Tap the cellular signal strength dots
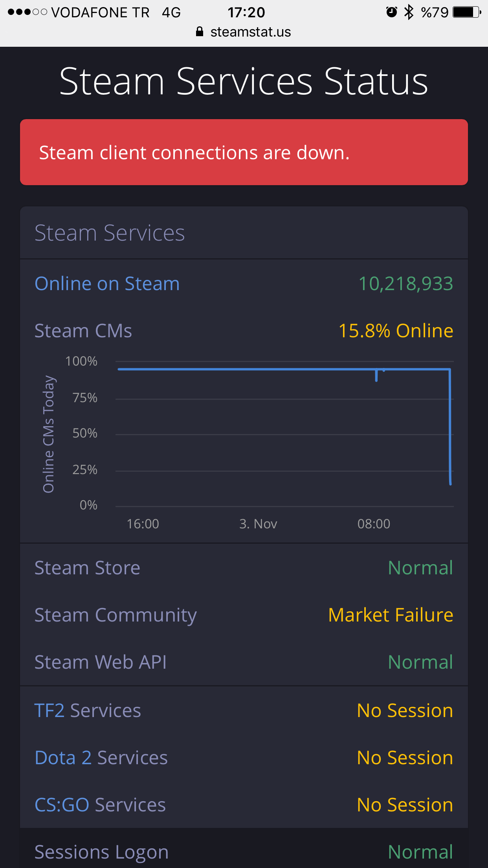488x868 pixels. (27, 12)
